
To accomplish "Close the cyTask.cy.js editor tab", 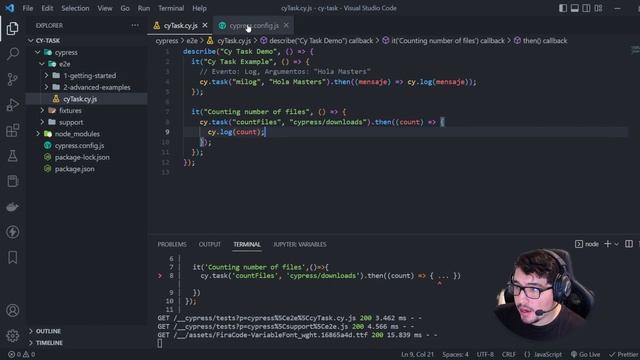I will pyautogui.click(x=204, y=25).
